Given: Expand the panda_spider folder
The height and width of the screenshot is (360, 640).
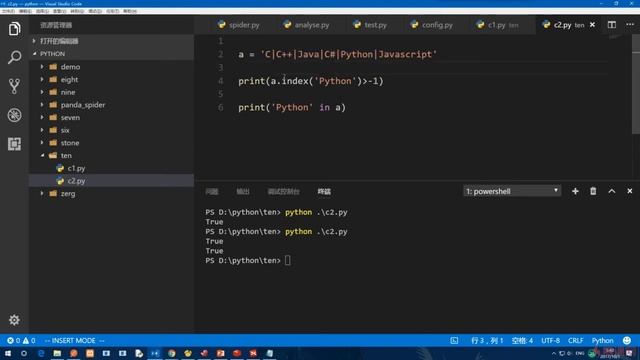Looking at the screenshot, I should pos(42,104).
